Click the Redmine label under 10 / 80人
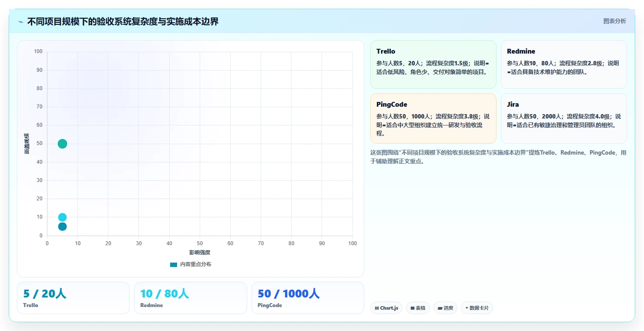This screenshot has width=644, height=331. point(151,305)
